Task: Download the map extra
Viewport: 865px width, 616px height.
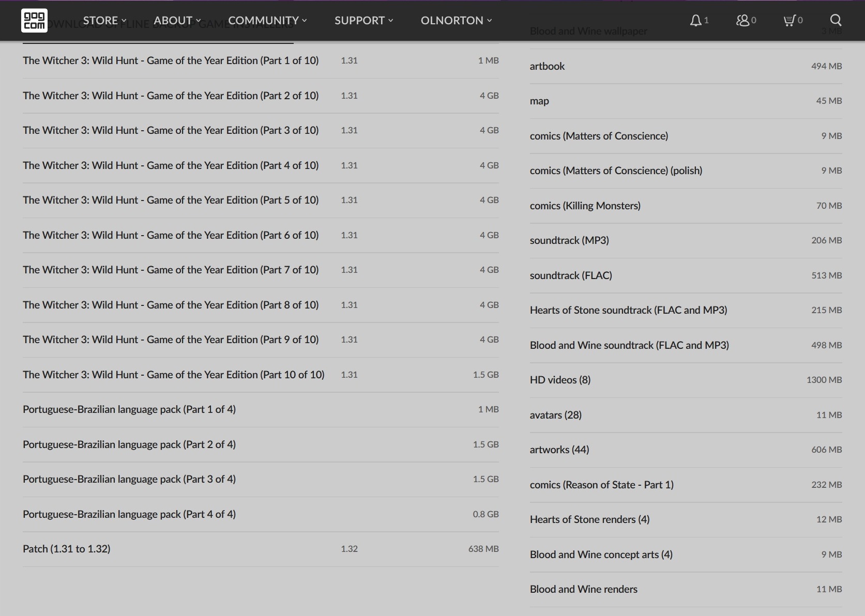Action: [686, 101]
